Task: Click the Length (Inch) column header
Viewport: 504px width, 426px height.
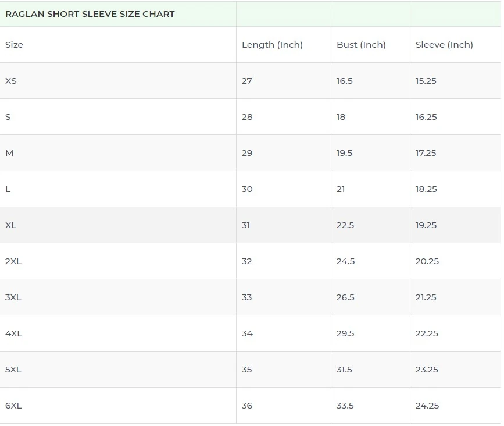Action: point(272,45)
